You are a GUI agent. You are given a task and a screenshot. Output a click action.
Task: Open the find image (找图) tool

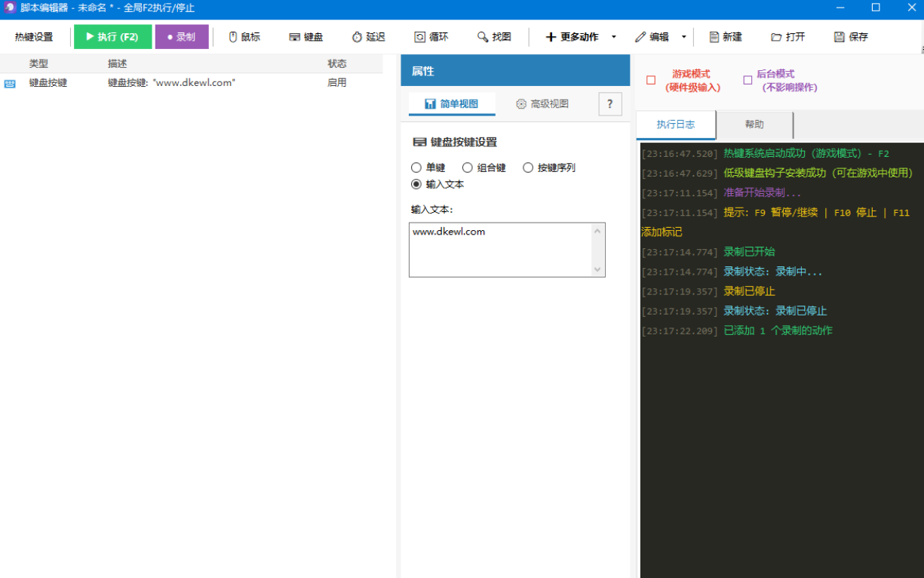pos(494,37)
